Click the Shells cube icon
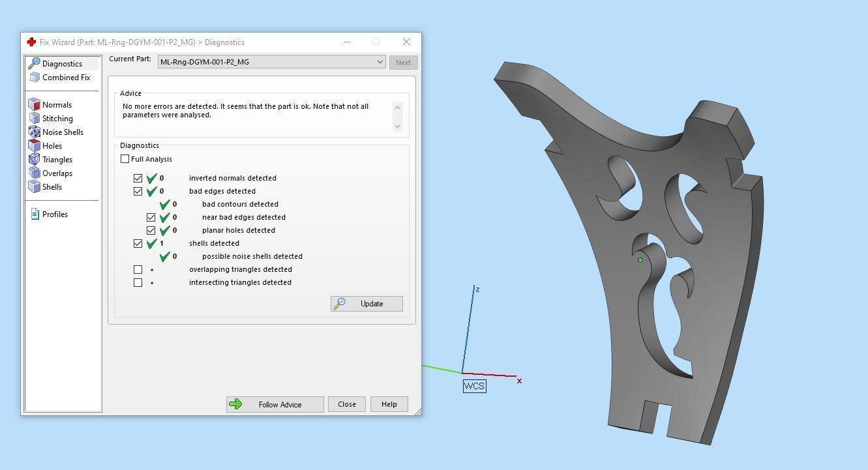Screen dimensions: 868x470 click(35, 186)
